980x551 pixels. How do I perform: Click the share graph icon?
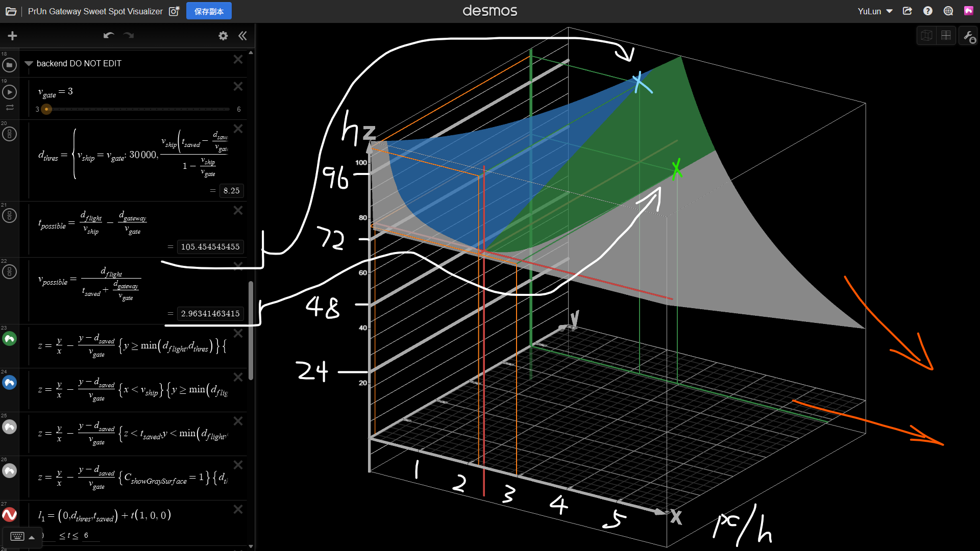coord(907,11)
